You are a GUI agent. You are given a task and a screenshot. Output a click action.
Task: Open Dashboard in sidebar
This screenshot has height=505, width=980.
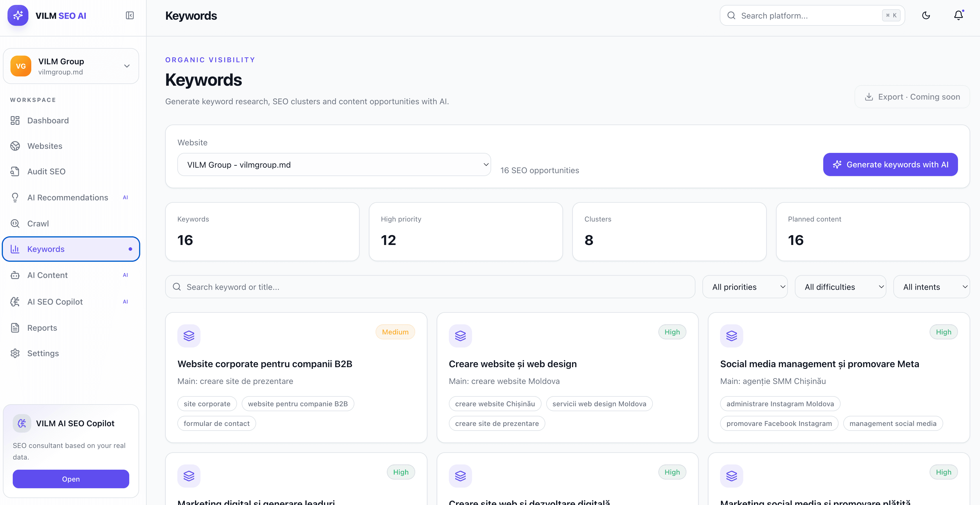[71, 120]
